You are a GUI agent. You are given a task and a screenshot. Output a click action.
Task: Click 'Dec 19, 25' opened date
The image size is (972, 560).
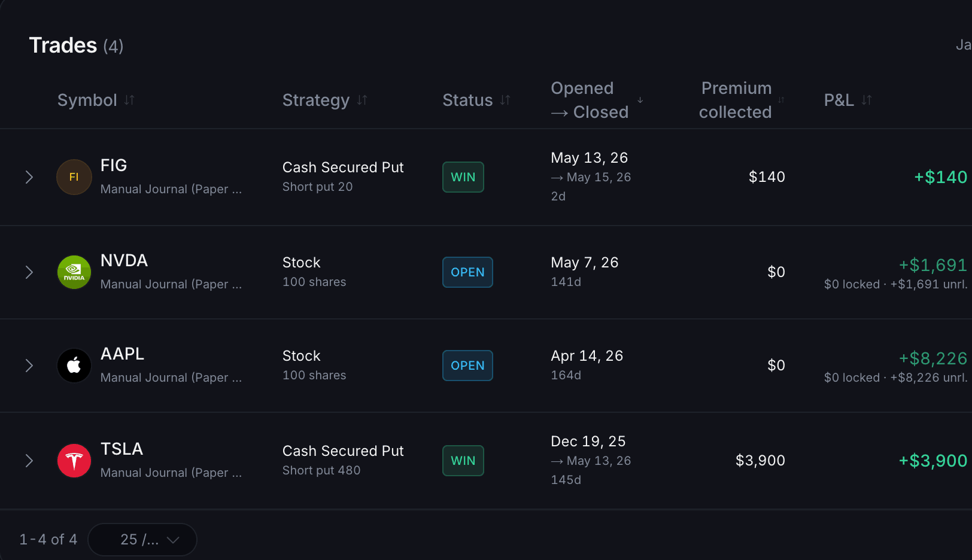588,442
